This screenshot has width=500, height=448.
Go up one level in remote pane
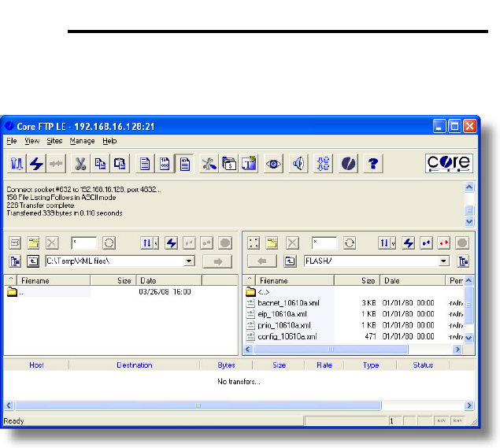point(290,261)
